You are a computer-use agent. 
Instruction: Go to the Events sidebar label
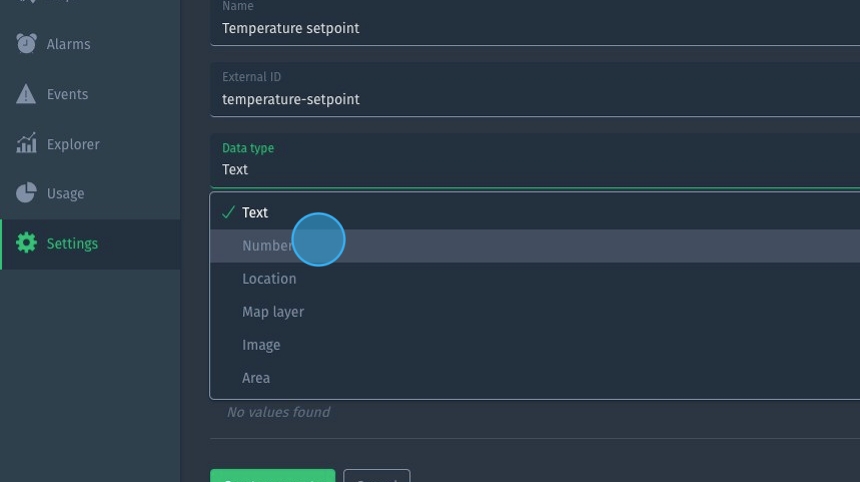click(67, 94)
